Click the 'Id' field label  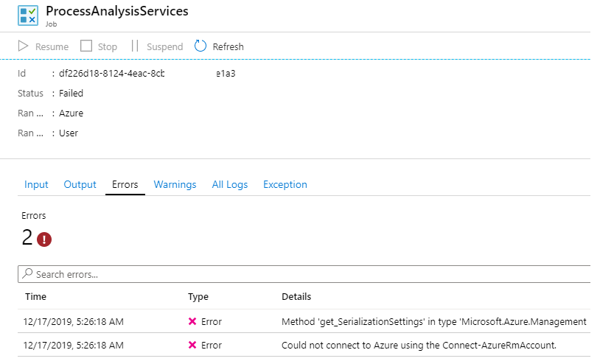(22, 74)
